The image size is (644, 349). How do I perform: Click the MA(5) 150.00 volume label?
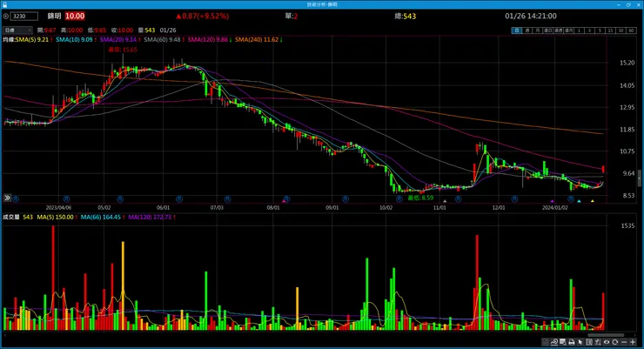click(55, 217)
